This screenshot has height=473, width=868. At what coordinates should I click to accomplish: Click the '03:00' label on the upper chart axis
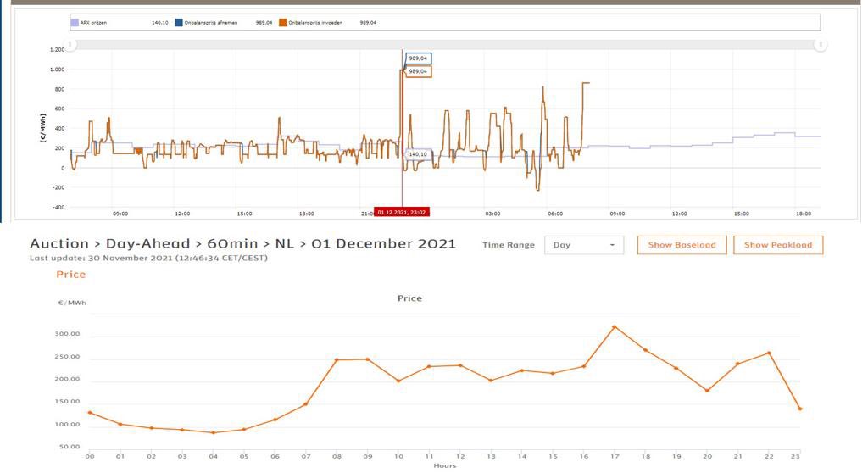(492, 214)
